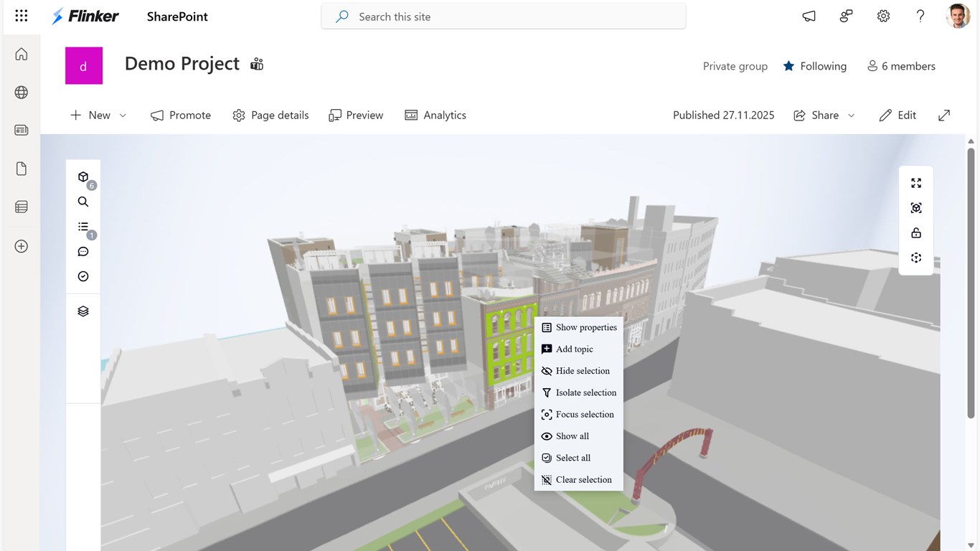Choose Clear selection in context menu
Viewport: 980px width, 551px height.
pos(579,479)
